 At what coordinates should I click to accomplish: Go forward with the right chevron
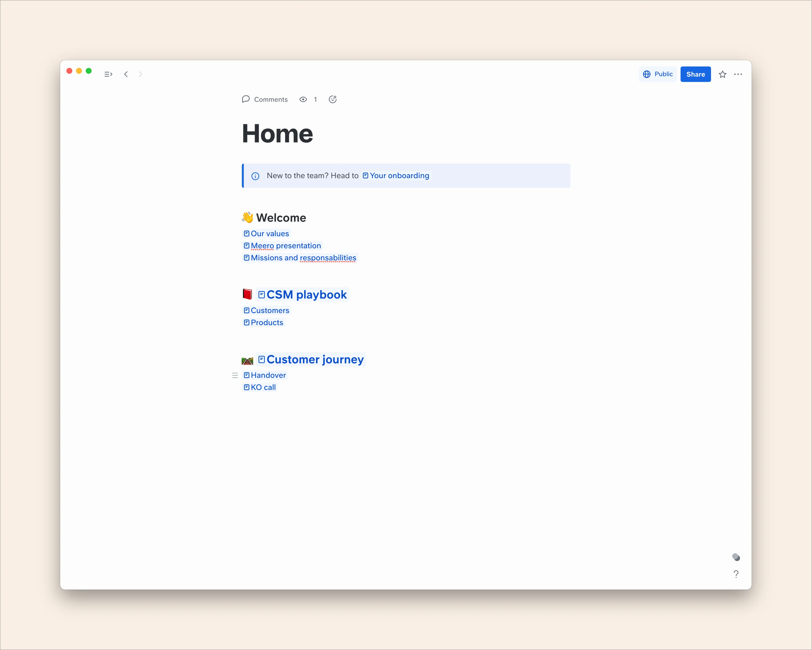[140, 74]
